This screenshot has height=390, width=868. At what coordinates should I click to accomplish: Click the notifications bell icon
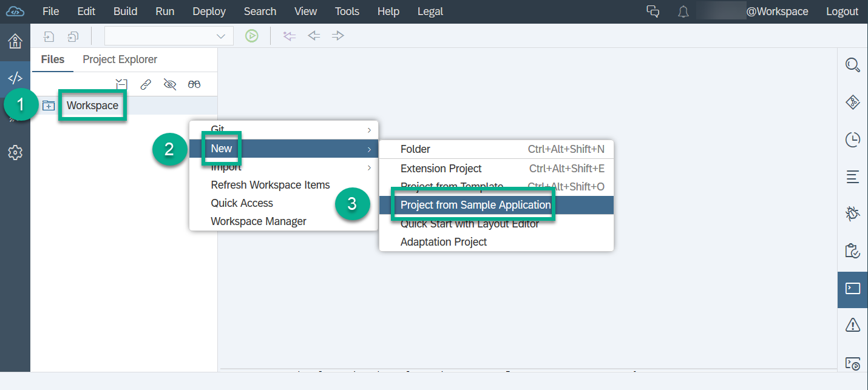[x=683, y=12]
